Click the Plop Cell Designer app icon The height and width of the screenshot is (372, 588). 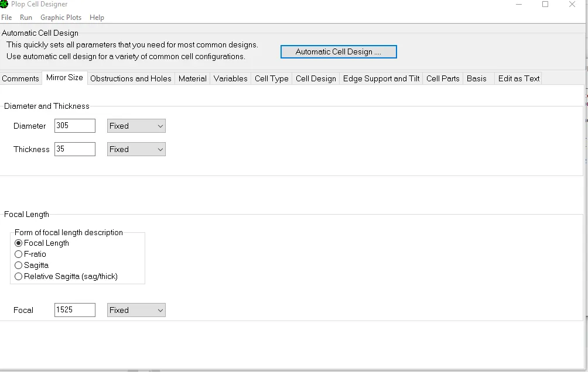pyautogui.click(x=4, y=4)
